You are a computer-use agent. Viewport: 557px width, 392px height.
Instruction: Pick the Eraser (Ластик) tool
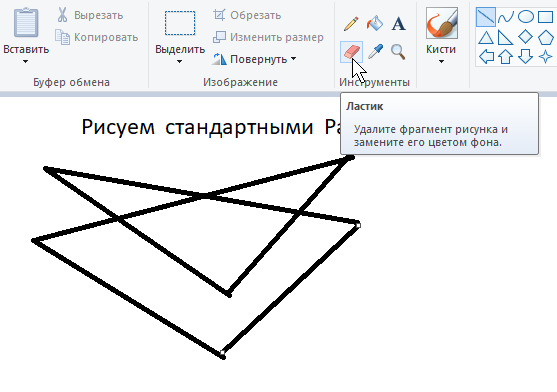[351, 52]
